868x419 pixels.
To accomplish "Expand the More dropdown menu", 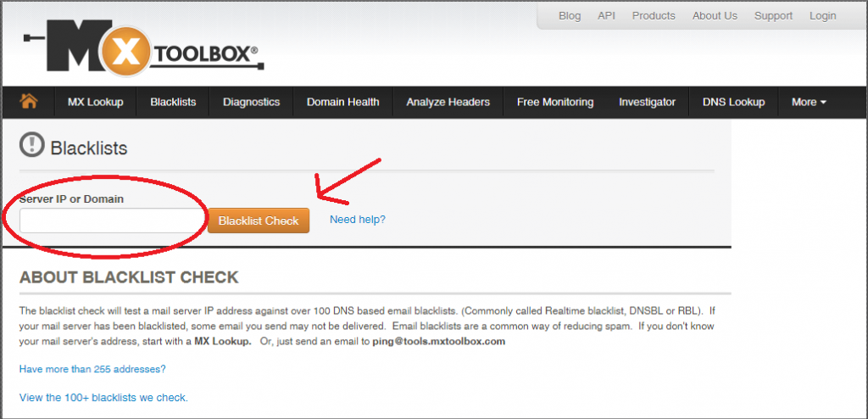I will [809, 102].
